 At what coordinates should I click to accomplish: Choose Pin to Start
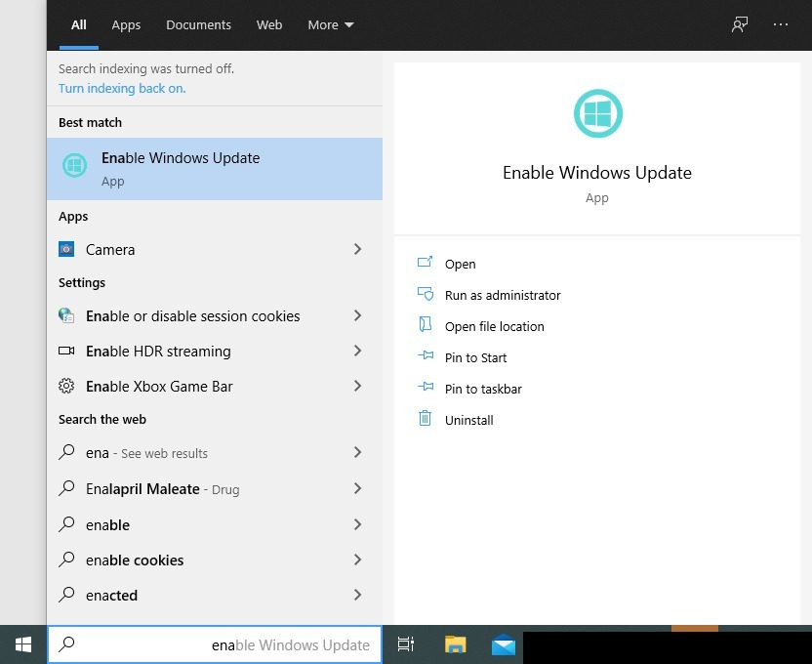point(475,357)
